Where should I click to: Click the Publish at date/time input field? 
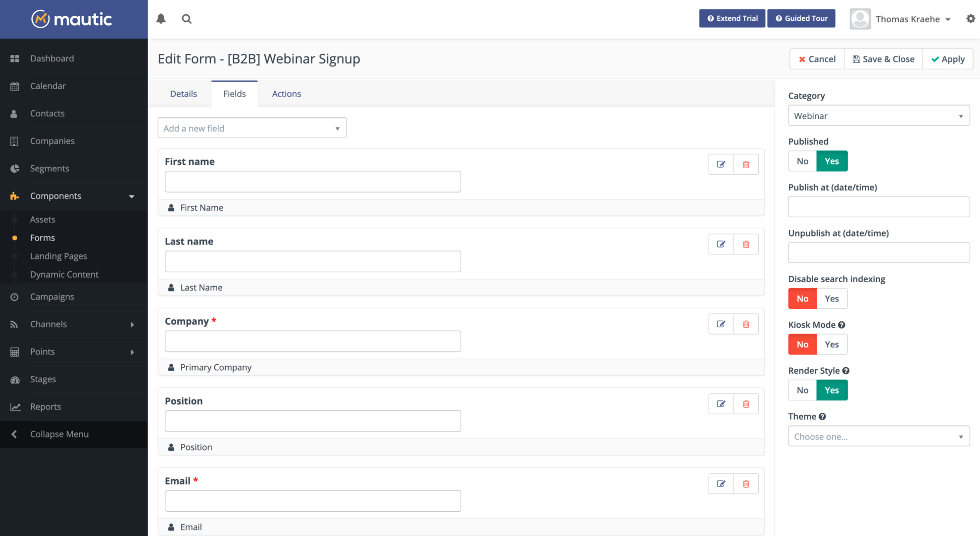pyautogui.click(x=879, y=206)
